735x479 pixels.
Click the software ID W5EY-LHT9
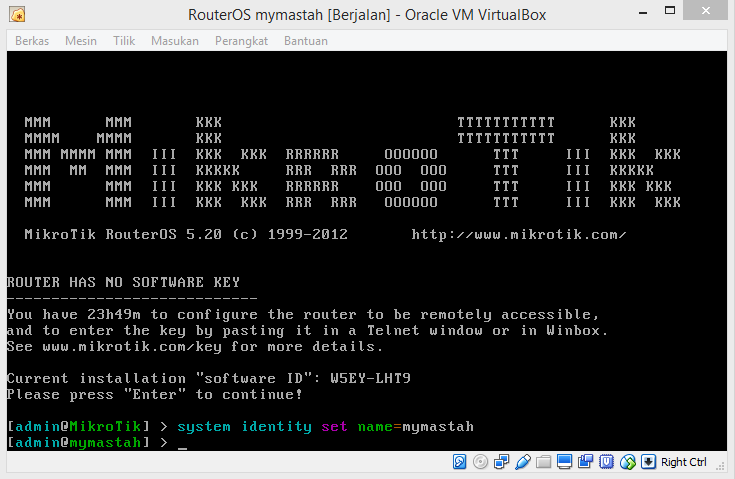[x=370, y=378]
